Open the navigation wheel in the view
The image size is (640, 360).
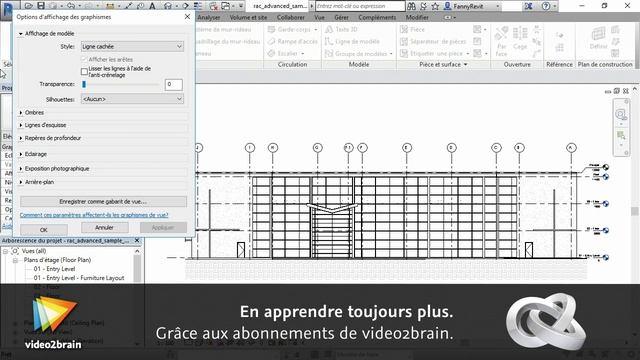[x=620, y=113]
